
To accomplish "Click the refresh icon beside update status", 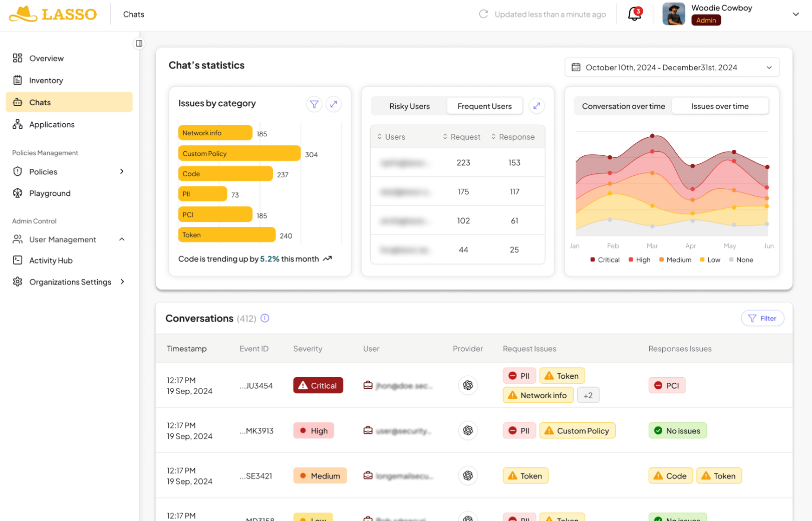I will coord(483,14).
